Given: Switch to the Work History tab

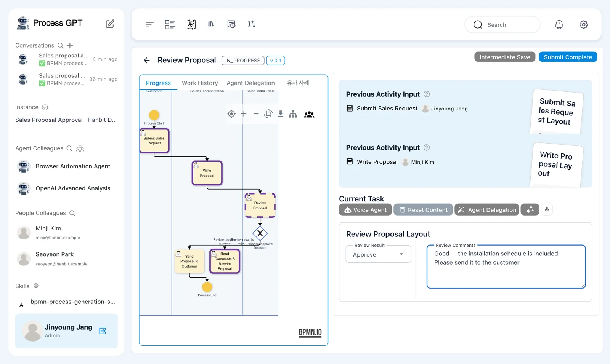Looking at the screenshot, I should (200, 83).
